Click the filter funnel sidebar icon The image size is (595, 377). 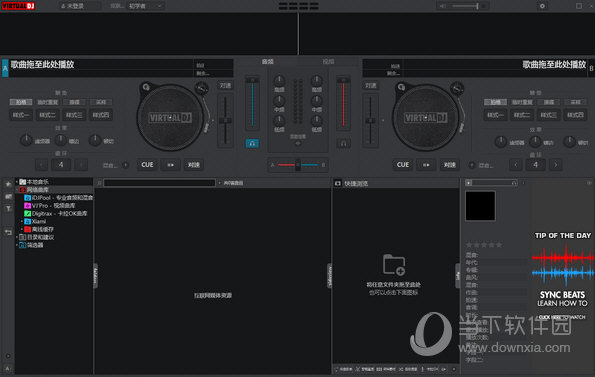[8, 209]
